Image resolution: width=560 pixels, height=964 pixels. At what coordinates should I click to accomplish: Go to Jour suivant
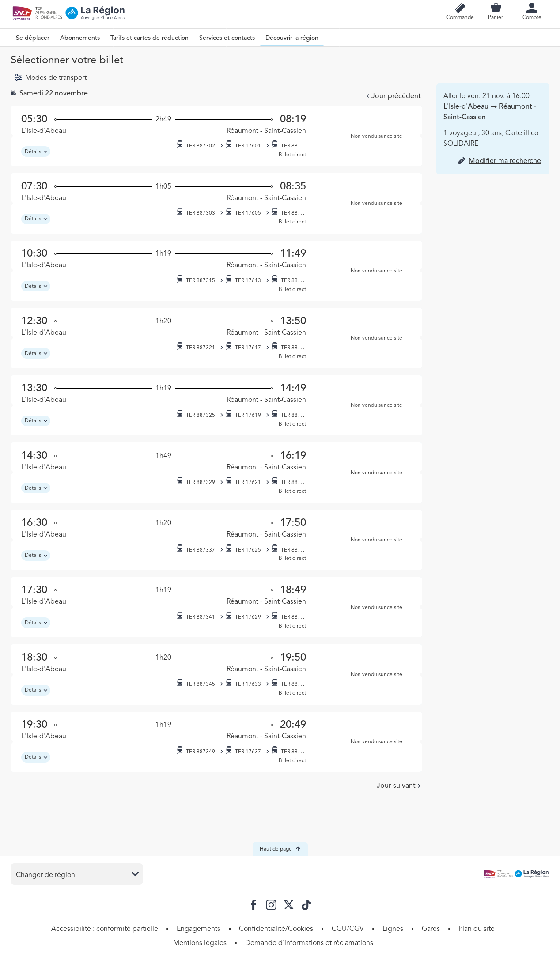398,786
